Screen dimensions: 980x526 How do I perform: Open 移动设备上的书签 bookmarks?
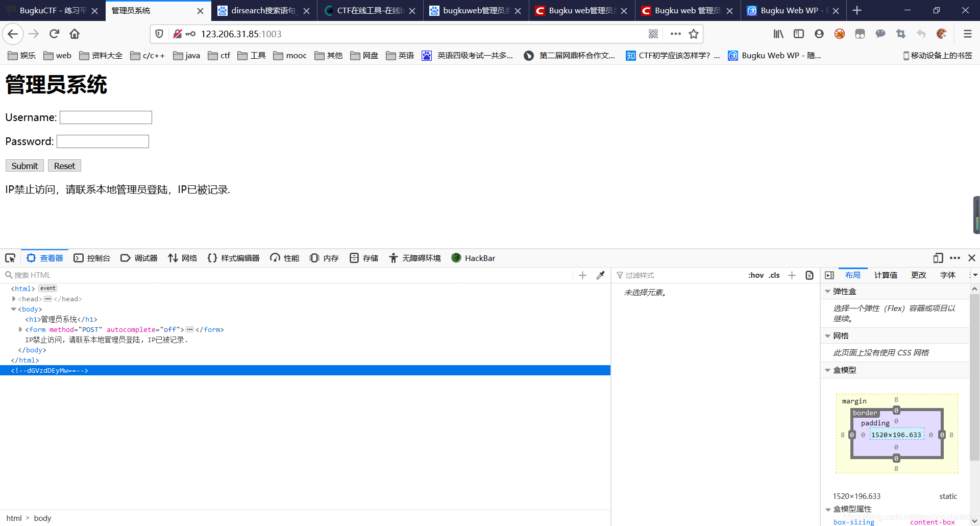pyautogui.click(x=938, y=55)
